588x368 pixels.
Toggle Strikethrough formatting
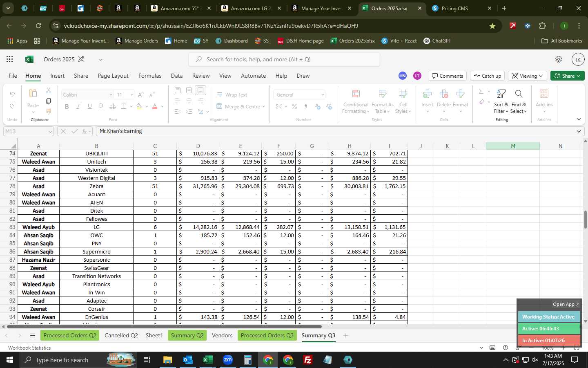pyautogui.click(x=112, y=106)
